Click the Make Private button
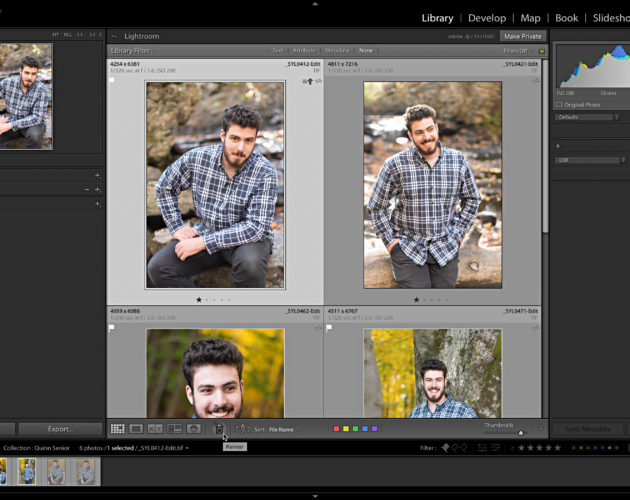 click(523, 36)
